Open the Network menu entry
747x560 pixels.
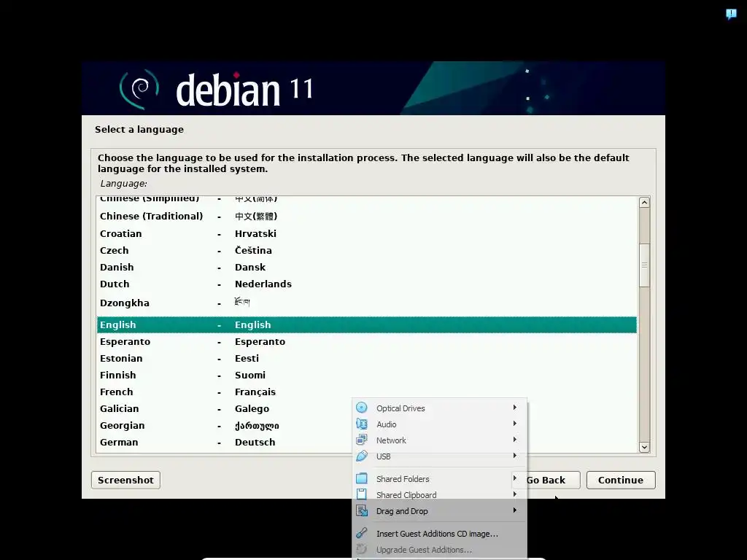pyautogui.click(x=439, y=440)
